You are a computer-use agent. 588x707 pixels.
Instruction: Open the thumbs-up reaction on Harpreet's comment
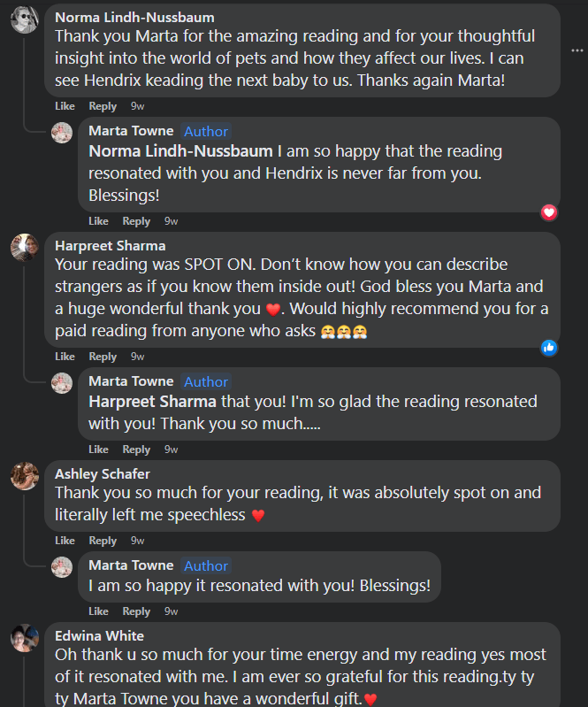[549, 348]
